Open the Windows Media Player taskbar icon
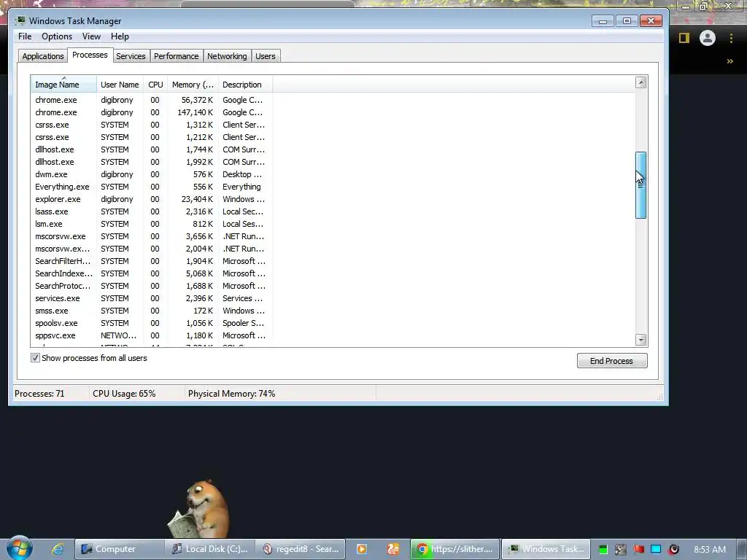 pyautogui.click(x=362, y=549)
